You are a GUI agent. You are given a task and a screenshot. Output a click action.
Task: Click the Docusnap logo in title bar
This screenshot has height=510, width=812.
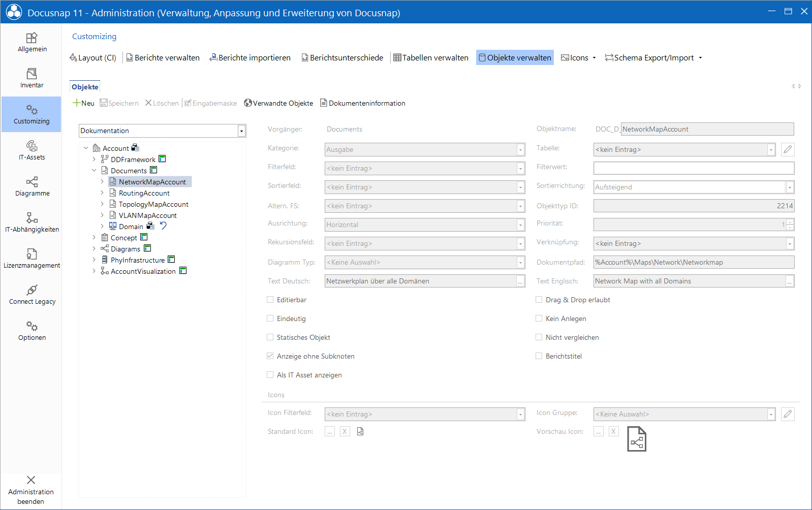pos(14,12)
